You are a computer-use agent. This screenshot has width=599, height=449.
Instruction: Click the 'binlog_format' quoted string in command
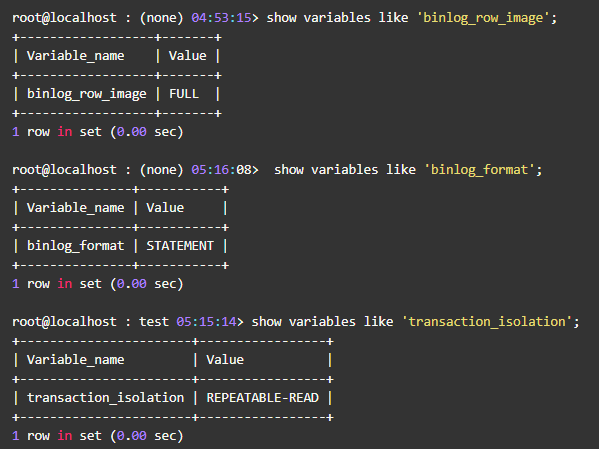[480, 170]
